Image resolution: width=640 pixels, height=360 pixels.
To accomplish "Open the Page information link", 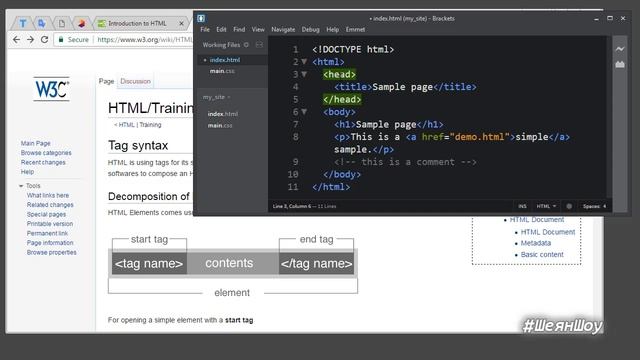I will (50, 242).
